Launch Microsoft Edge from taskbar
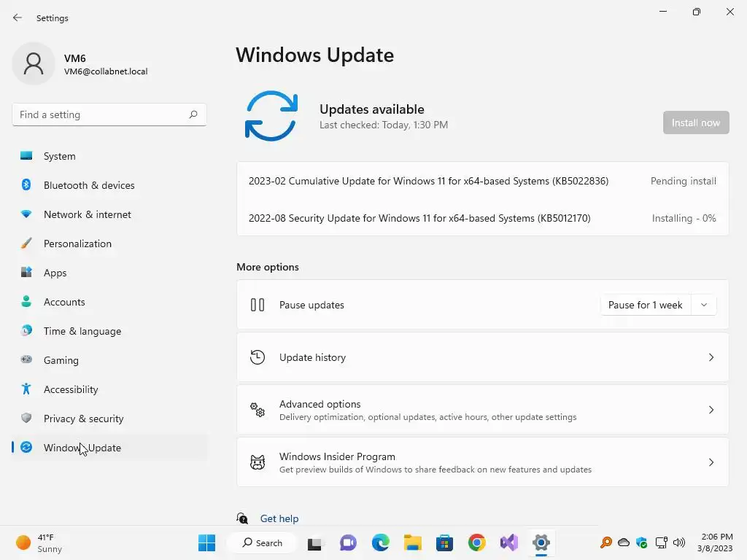Viewport: 747px width, 560px height. click(x=380, y=542)
